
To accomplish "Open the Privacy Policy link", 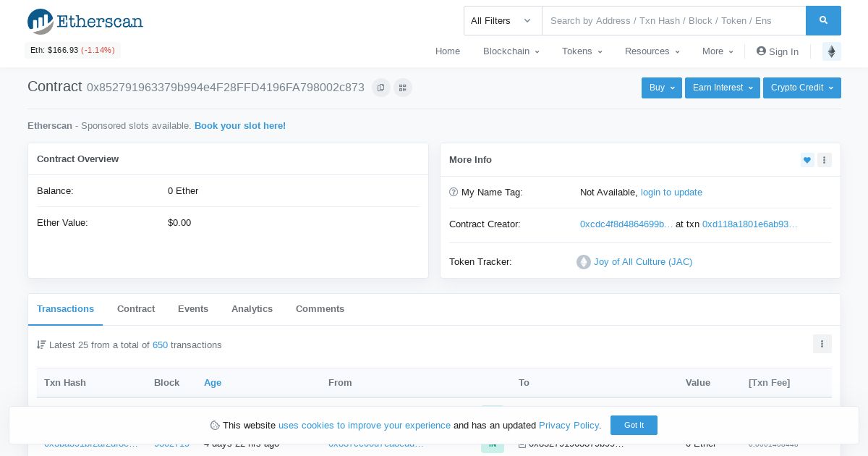I will [569, 426].
